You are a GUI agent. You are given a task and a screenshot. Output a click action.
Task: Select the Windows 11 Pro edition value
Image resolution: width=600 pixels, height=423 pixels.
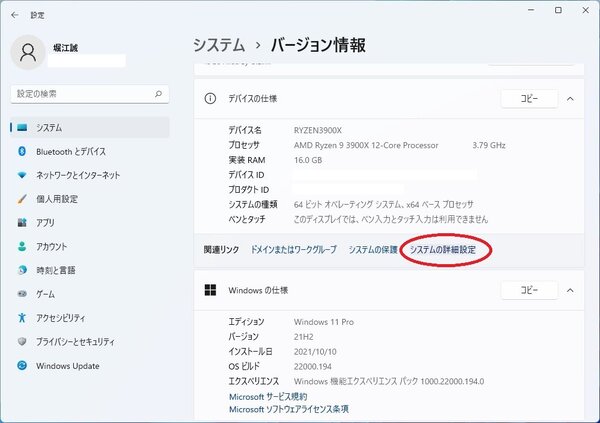coord(324,322)
